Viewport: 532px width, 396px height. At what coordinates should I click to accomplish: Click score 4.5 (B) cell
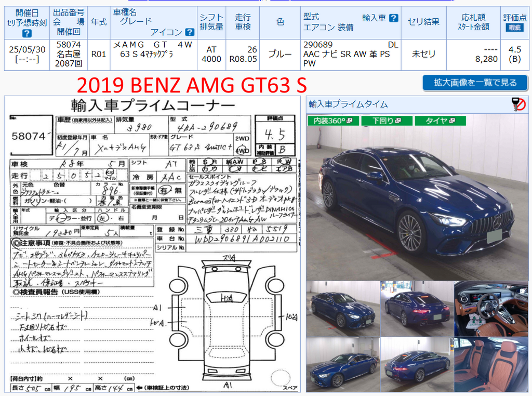(515, 54)
